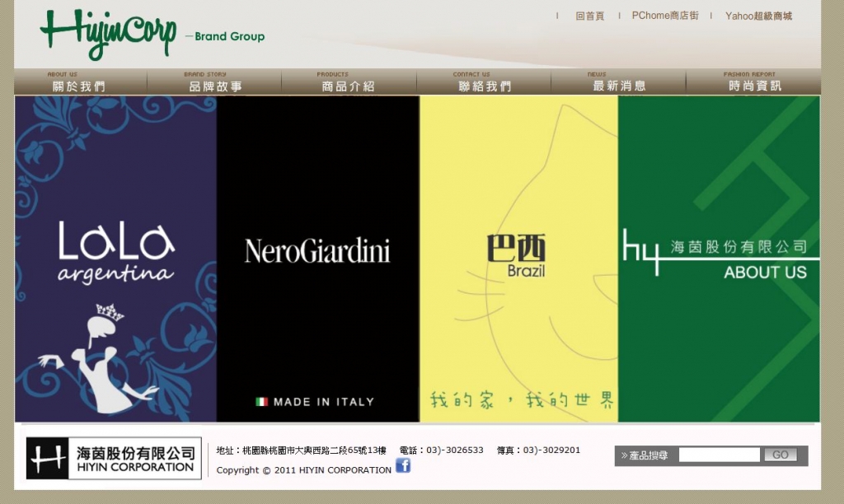Click the GO search button
844x504 pixels.
coord(781,455)
